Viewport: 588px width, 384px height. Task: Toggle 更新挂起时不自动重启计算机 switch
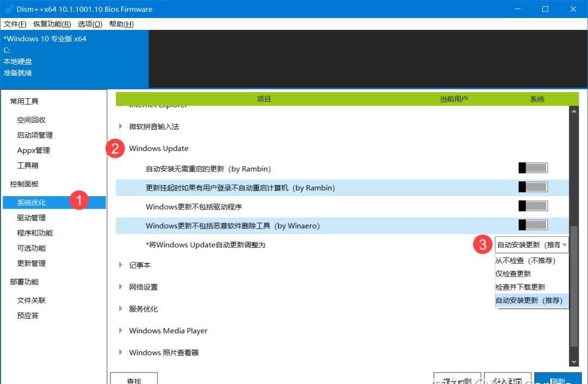pos(533,187)
